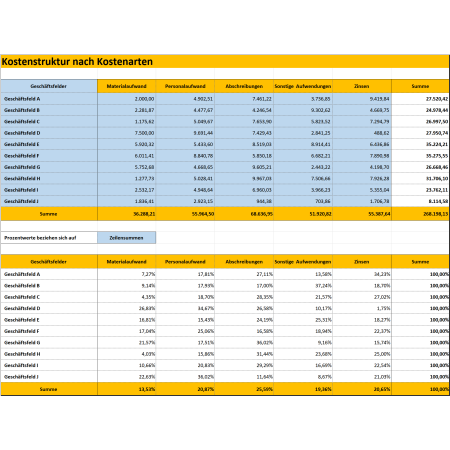This screenshot has height=450, width=450.
Task: Click 'Geschäftsfeld B' in the white percentage table
Action: click(22, 286)
